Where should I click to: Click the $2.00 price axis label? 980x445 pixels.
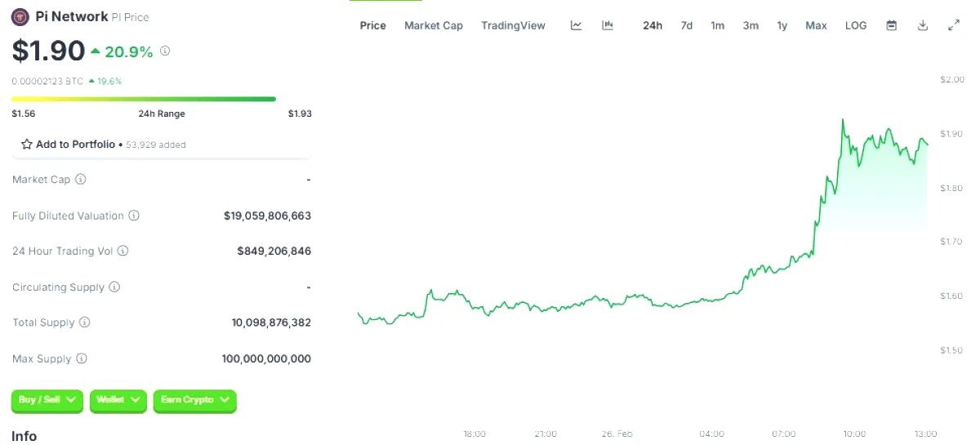tap(952, 79)
